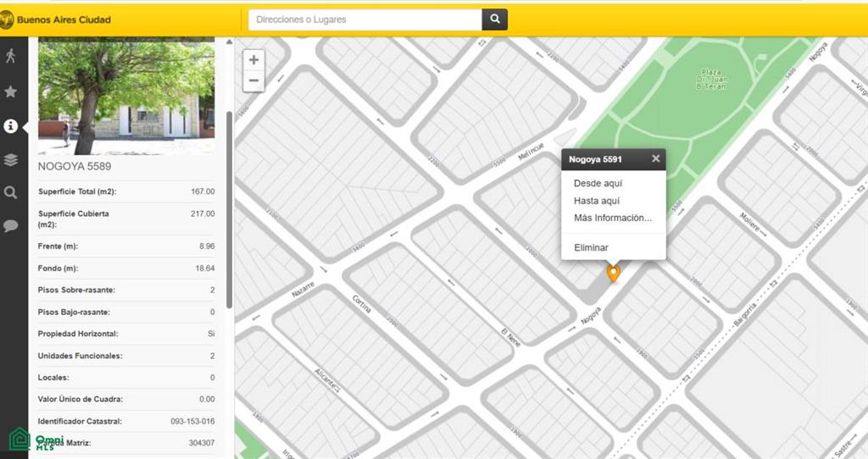Open the search magnifier sidebar icon

10,192
